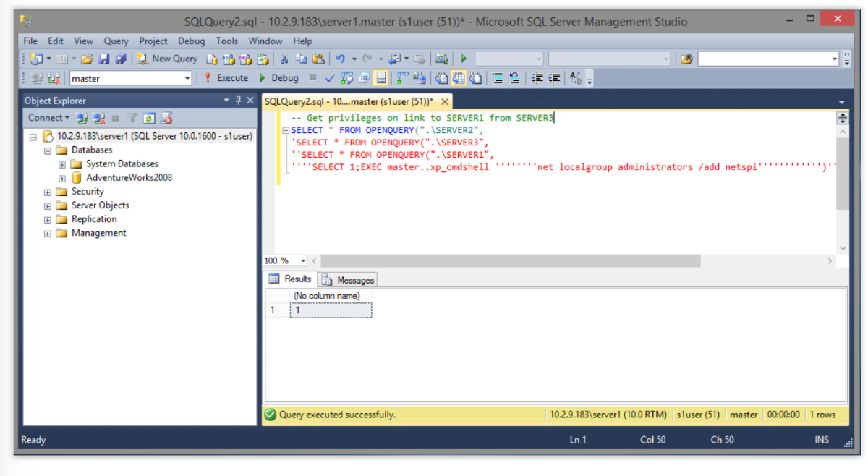This screenshot has width=868, height=476.
Task: Open the 100 % zoom dropdown
Action: [302, 260]
